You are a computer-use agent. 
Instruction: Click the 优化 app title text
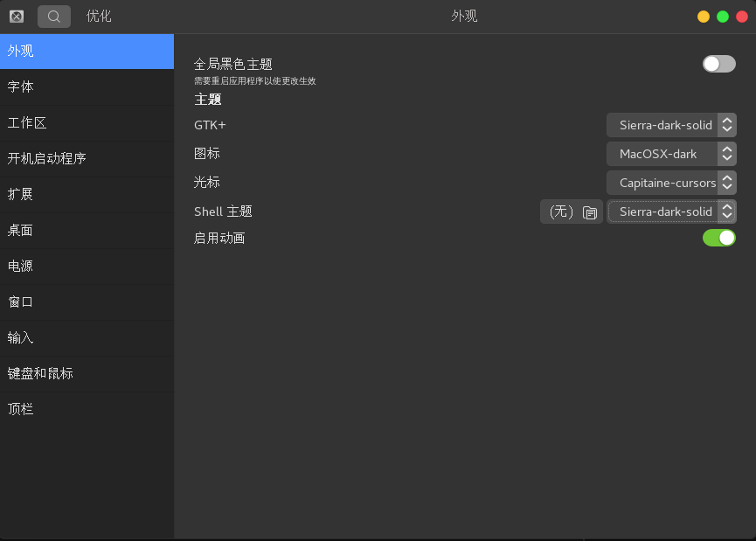(99, 17)
